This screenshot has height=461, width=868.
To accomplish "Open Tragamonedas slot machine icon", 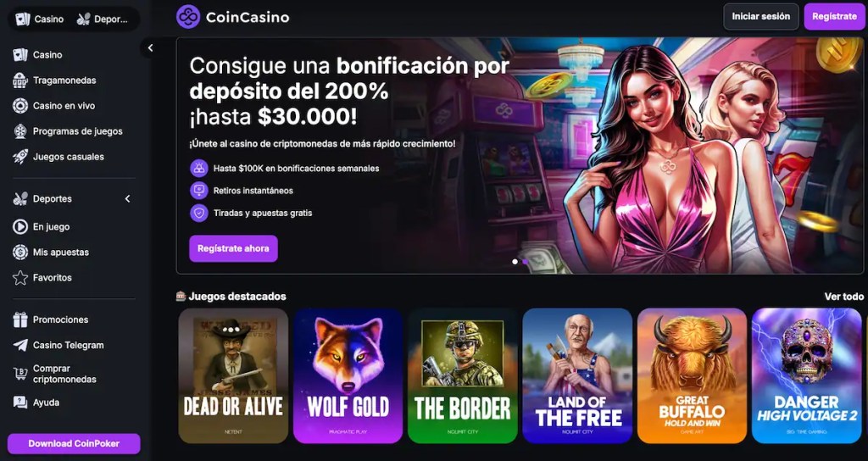I will point(20,81).
